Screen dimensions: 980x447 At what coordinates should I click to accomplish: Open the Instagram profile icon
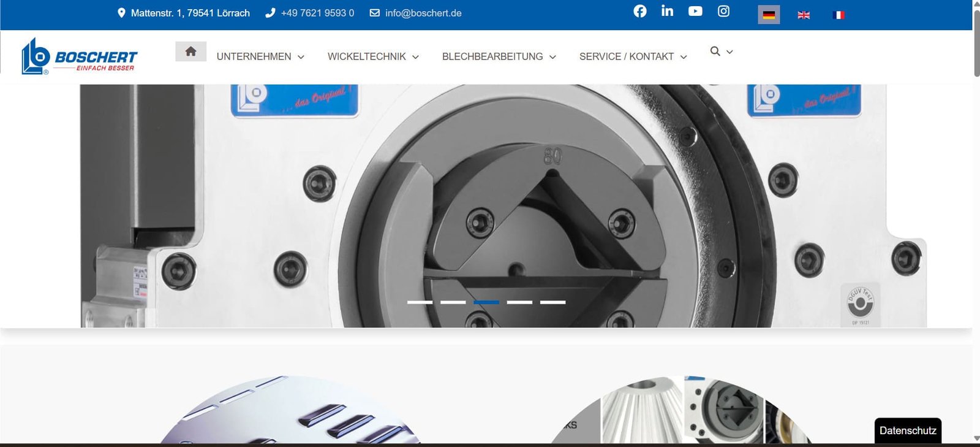[723, 11]
